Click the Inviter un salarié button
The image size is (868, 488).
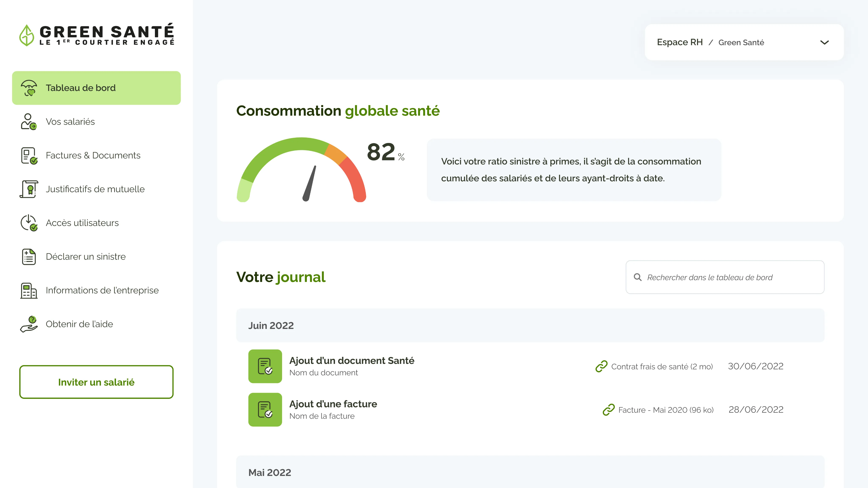pyautogui.click(x=96, y=382)
